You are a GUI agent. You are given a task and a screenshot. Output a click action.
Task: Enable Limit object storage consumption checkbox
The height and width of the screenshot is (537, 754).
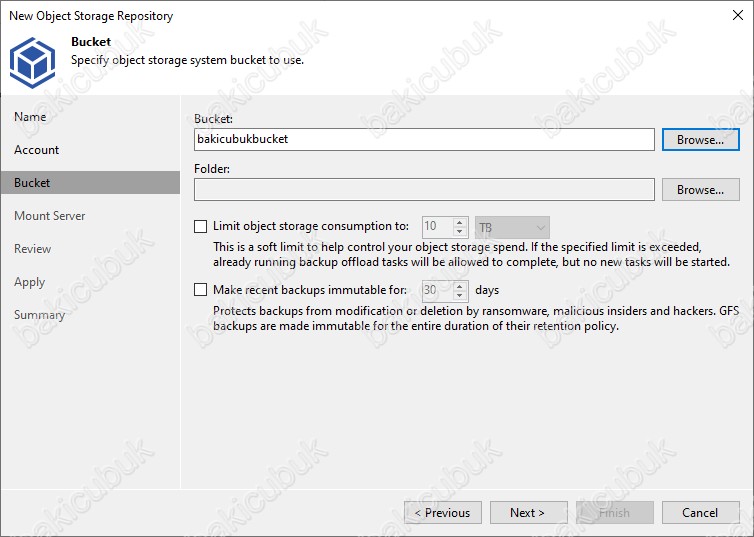[201, 226]
